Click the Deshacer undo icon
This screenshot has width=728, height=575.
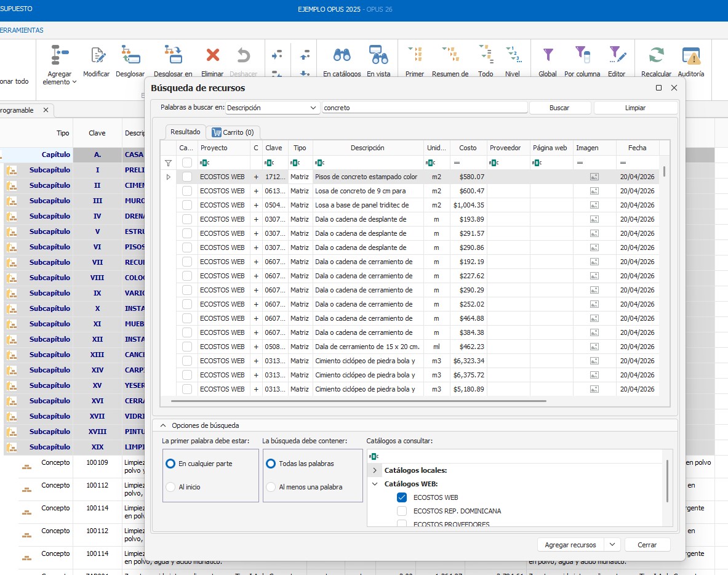[x=243, y=55]
